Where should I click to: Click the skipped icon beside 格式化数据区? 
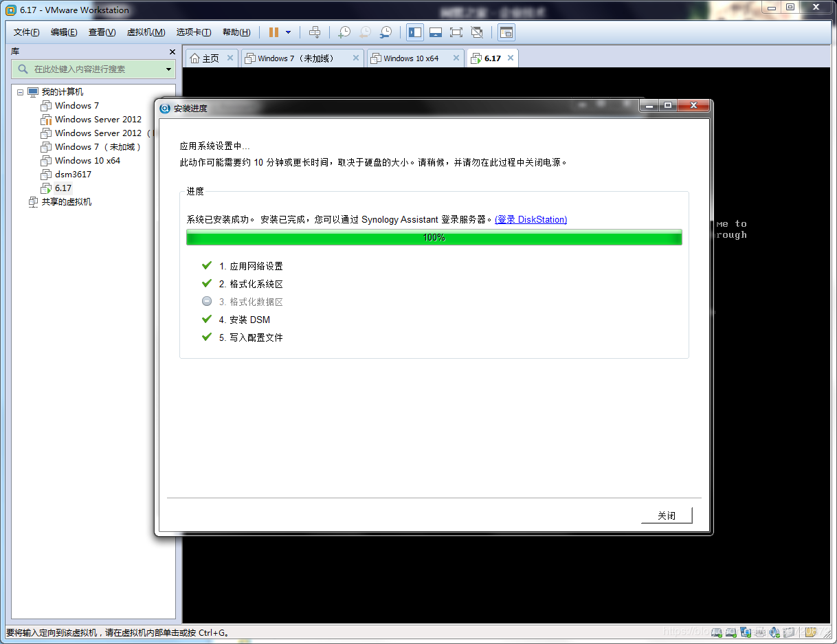[x=207, y=301]
